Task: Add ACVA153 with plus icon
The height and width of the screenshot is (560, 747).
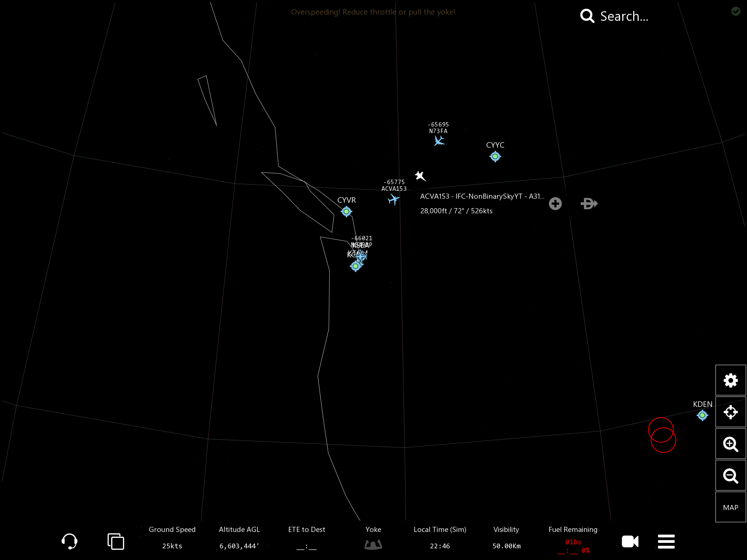Action: 555,203
